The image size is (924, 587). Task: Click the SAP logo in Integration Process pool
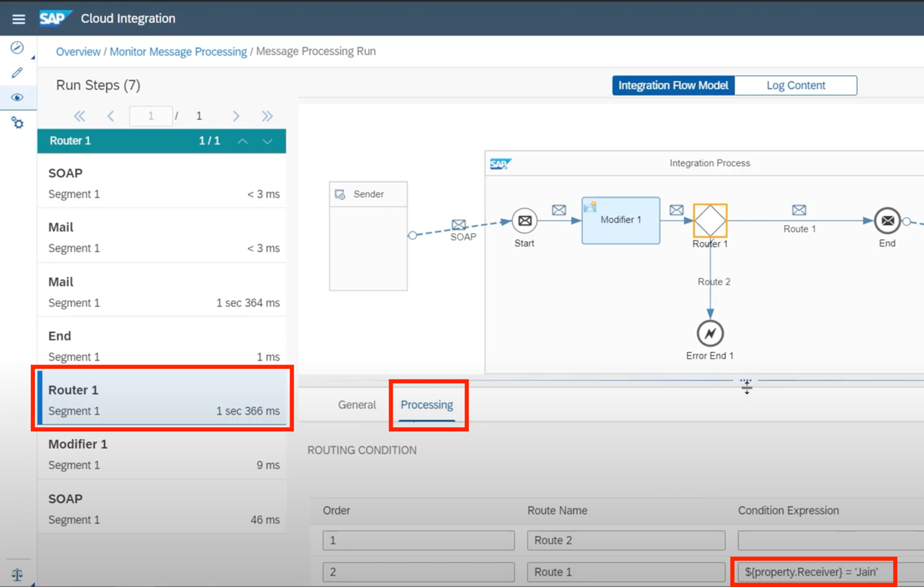point(501,164)
